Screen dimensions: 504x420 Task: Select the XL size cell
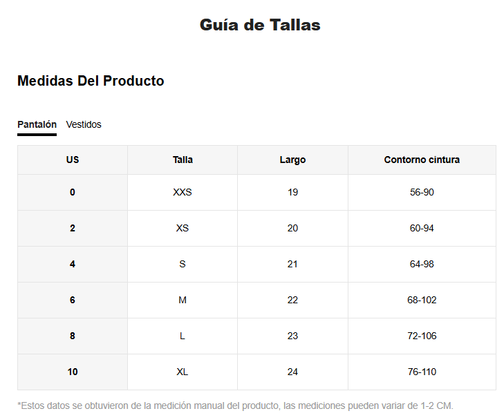[x=183, y=372]
